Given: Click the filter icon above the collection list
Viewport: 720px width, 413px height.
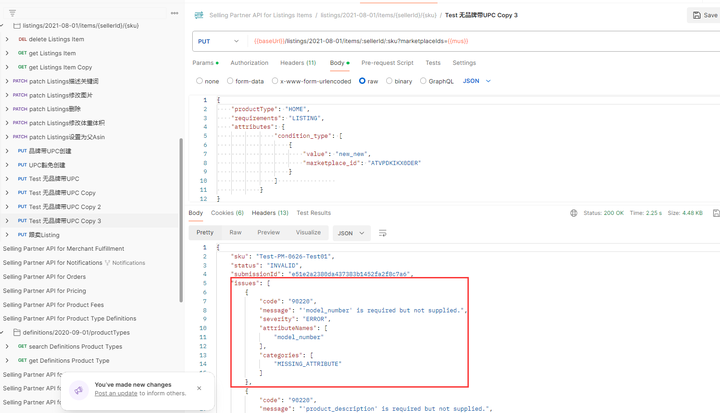Looking at the screenshot, I should click(12, 13).
